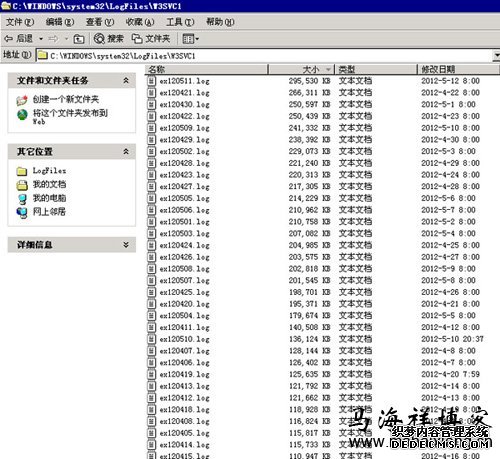
Task: Click the file name ex120411.log
Action: point(185,327)
